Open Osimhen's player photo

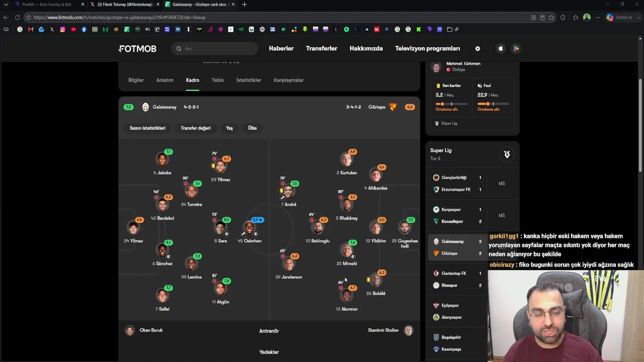coord(250,228)
